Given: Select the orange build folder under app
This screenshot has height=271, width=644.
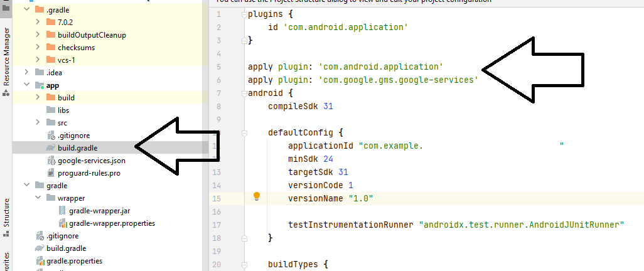Looking at the screenshot, I should coord(60,98).
